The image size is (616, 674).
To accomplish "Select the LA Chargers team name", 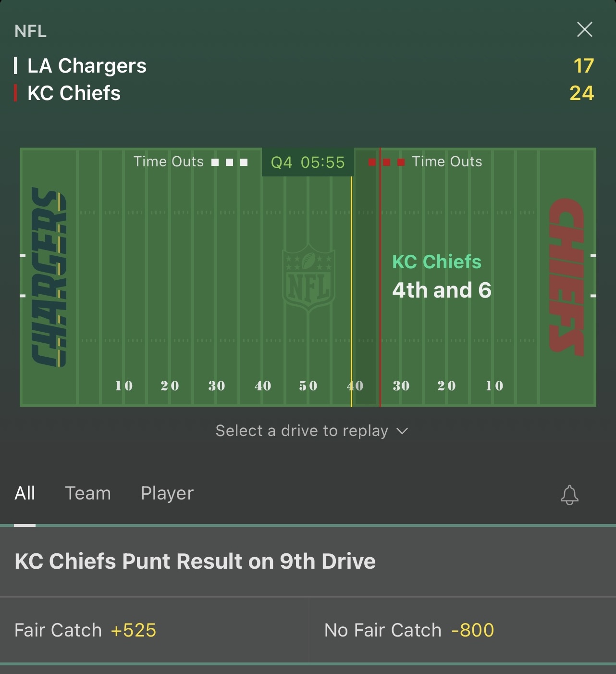I will [x=87, y=66].
